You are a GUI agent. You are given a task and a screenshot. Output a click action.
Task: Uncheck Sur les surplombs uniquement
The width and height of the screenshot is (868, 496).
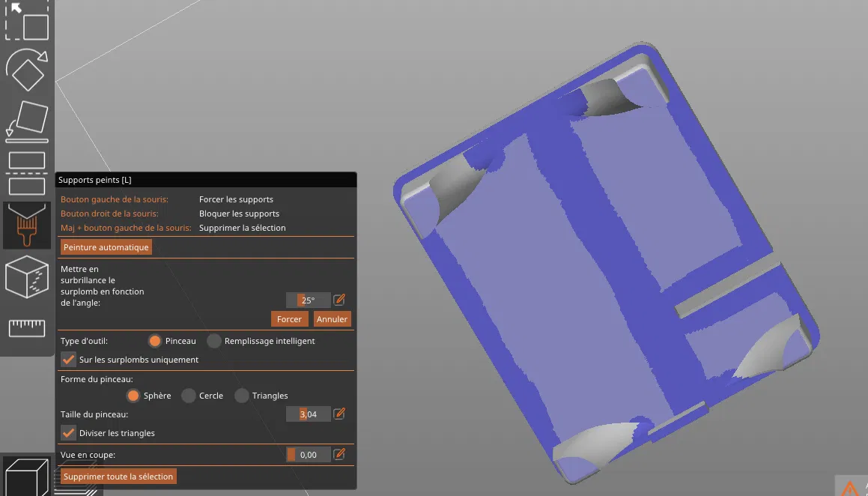point(69,360)
